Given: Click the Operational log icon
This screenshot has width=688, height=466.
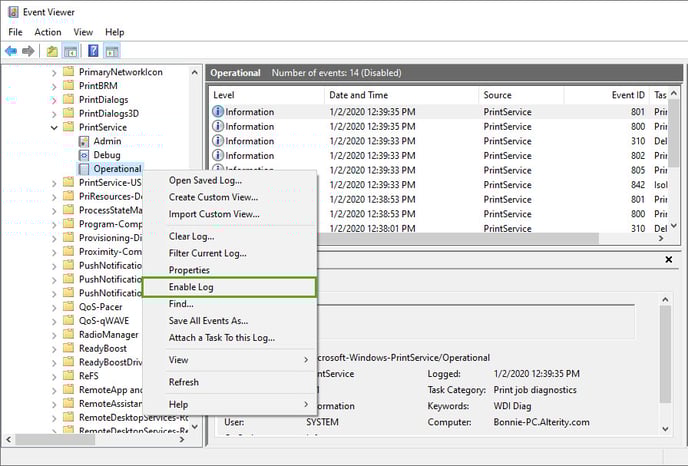Looking at the screenshot, I should coord(83,169).
